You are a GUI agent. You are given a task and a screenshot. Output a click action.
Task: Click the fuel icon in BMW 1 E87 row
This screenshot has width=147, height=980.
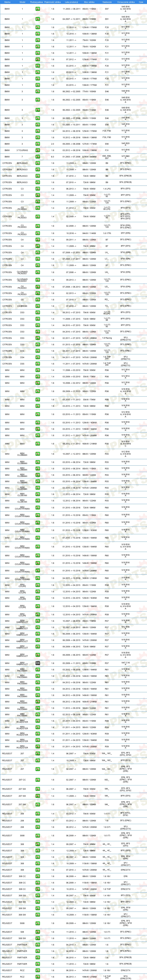[x=38, y=9]
